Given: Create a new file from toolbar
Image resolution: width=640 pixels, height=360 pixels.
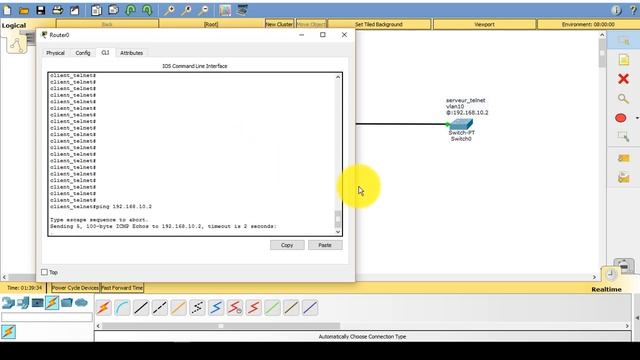Looking at the screenshot, I should [x=7, y=10].
